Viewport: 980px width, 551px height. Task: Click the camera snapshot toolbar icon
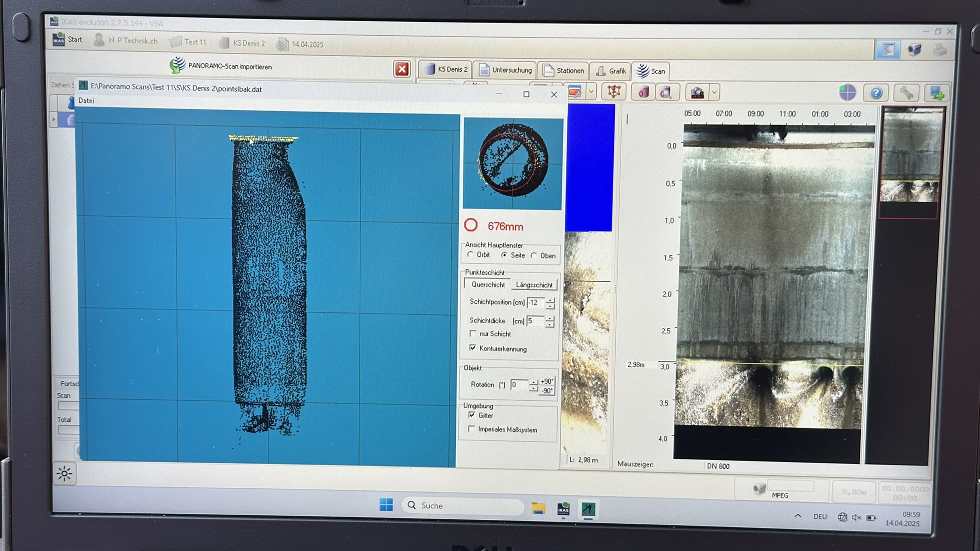click(697, 93)
